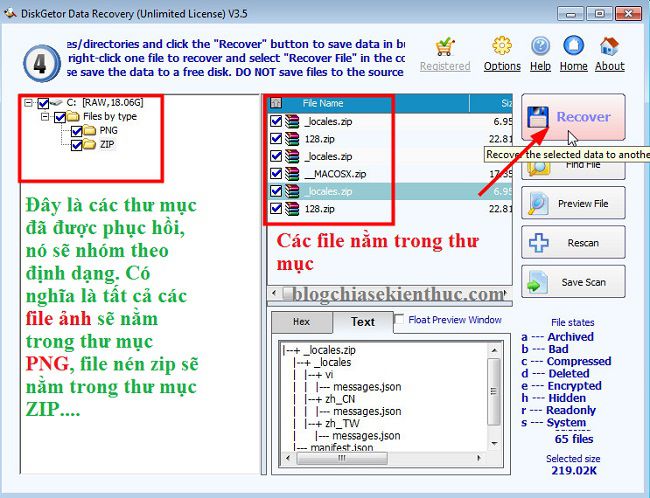
Task: Uncheck the __MACOSX.zip file checkbox
Action: point(276,174)
